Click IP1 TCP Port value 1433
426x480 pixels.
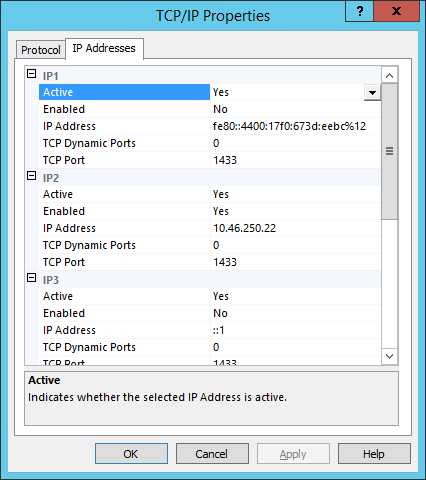tap(295, 160)
